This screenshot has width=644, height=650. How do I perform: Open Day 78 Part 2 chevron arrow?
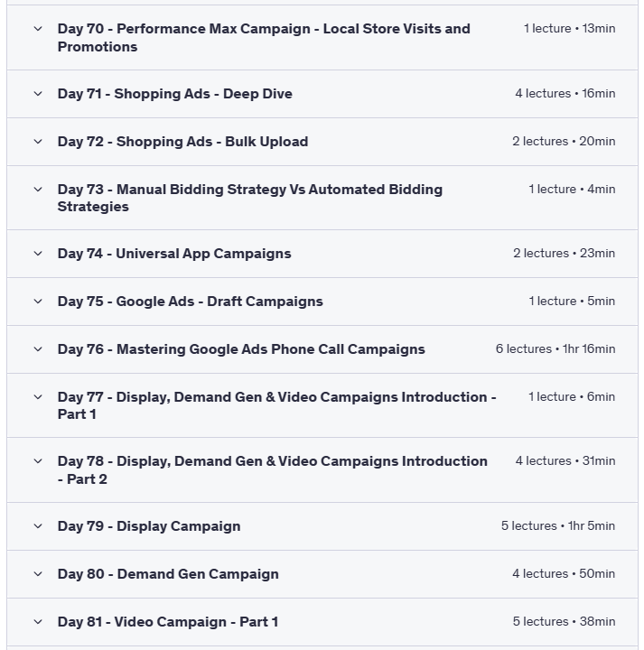(38, 461)
